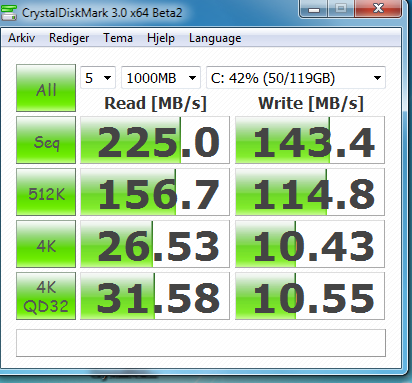Open the 1000MB test size dropdown
Screen dimensions: 412x383
pyautogui.click(x=161, y=78)
